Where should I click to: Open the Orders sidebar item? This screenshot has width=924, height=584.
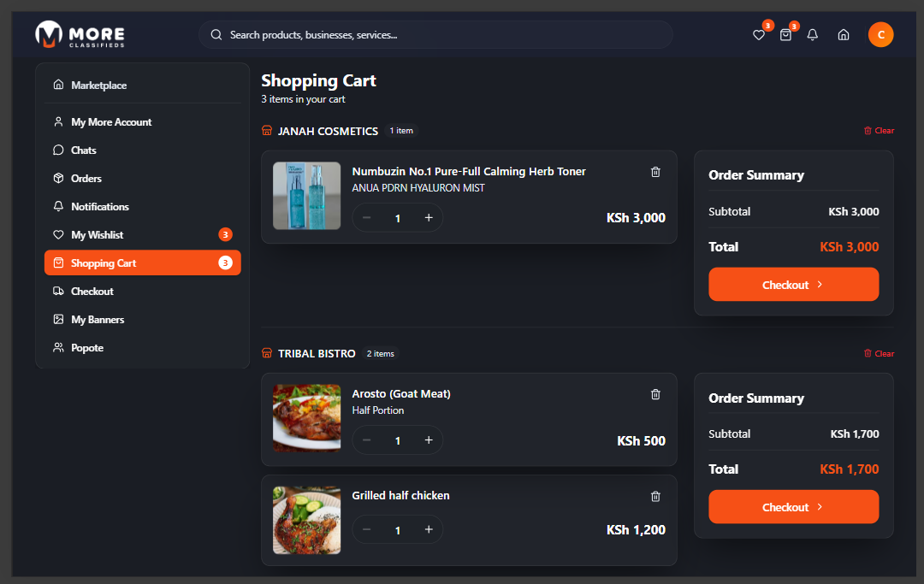[x=88, y=178]
